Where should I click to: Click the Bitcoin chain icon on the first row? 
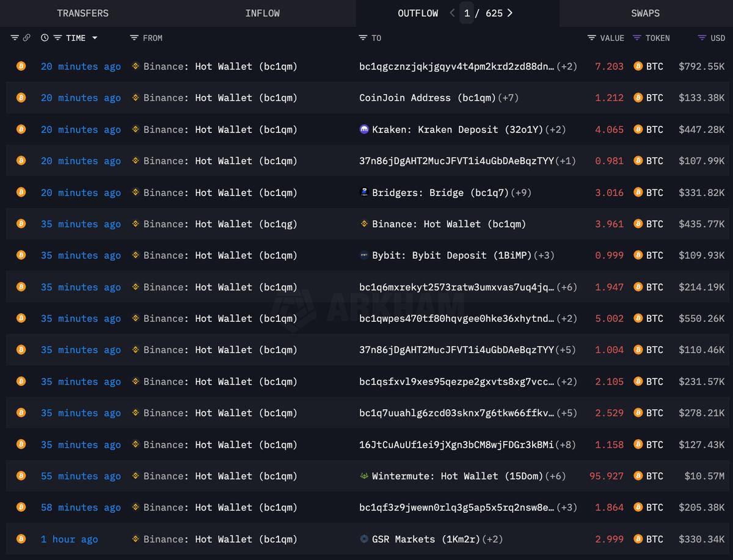coord(21,66)
